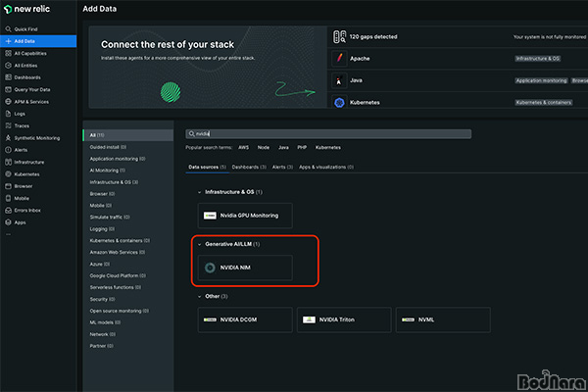Select the Security category
This screenshot has height=392, width=588.
102,299
